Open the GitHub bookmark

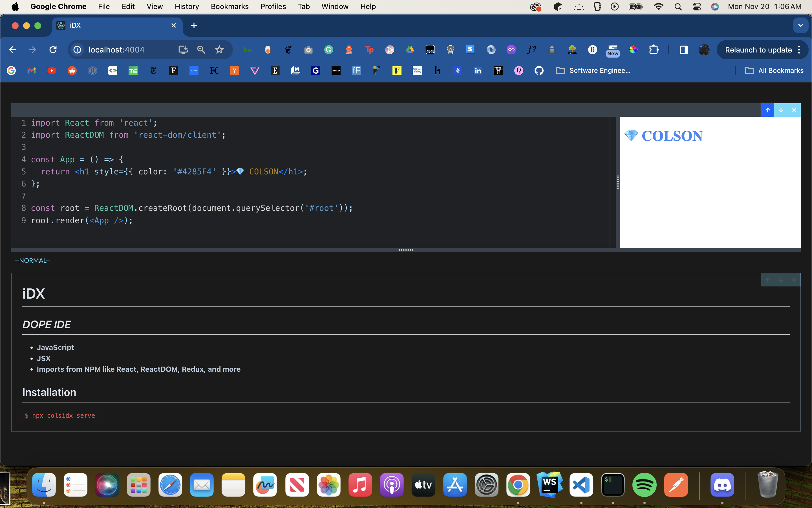coord(539,71)
